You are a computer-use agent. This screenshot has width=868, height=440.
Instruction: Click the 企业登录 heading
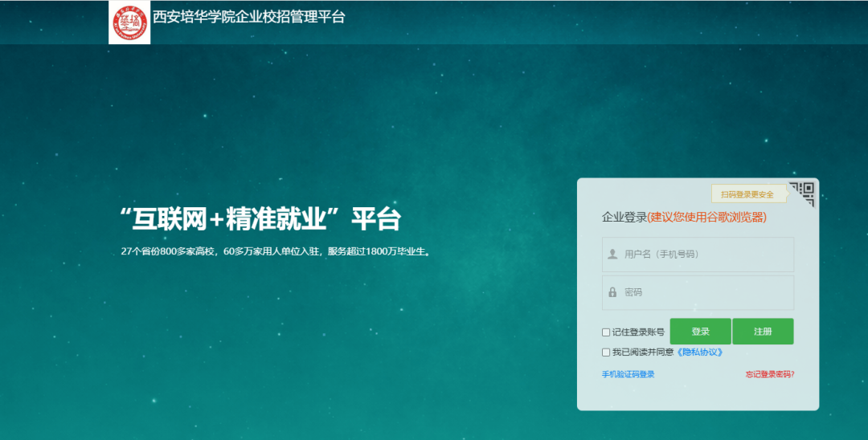[624, 218]
